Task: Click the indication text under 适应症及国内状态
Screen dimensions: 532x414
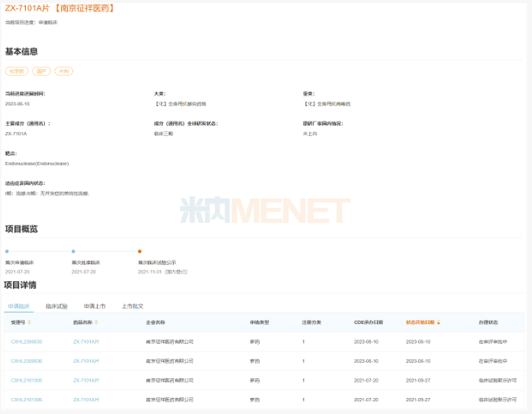Action: tap(47, 193)
